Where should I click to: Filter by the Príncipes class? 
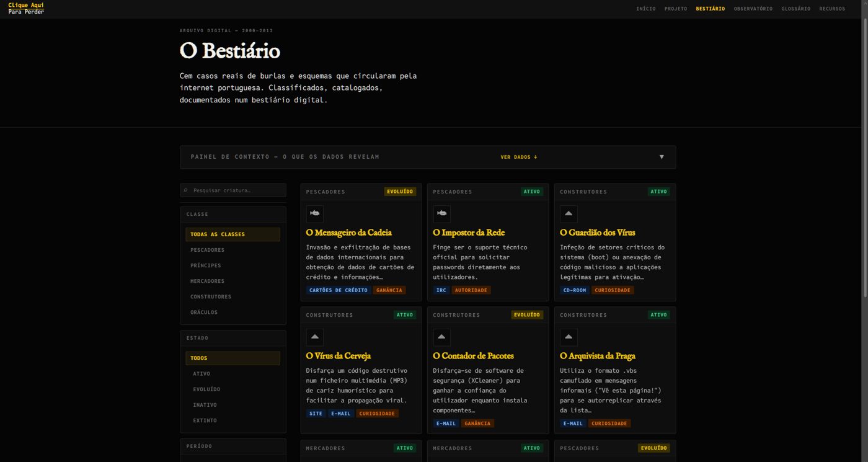point(232,265)
